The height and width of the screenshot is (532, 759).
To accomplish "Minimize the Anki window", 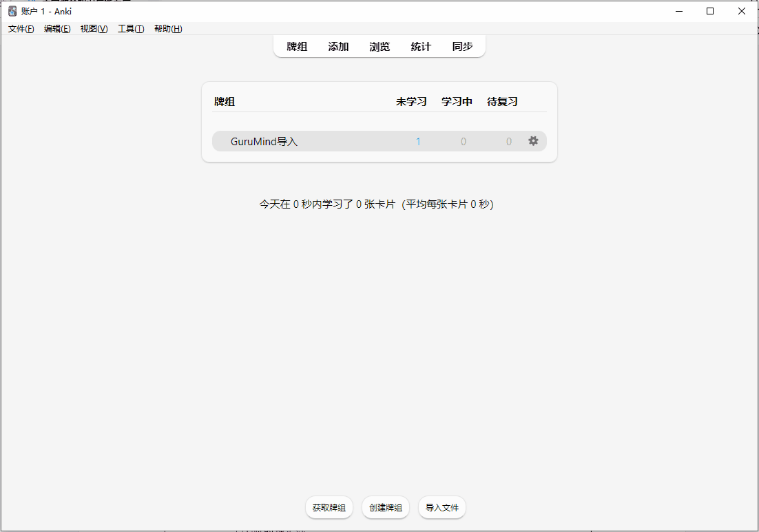I will (x=678, y=11).
